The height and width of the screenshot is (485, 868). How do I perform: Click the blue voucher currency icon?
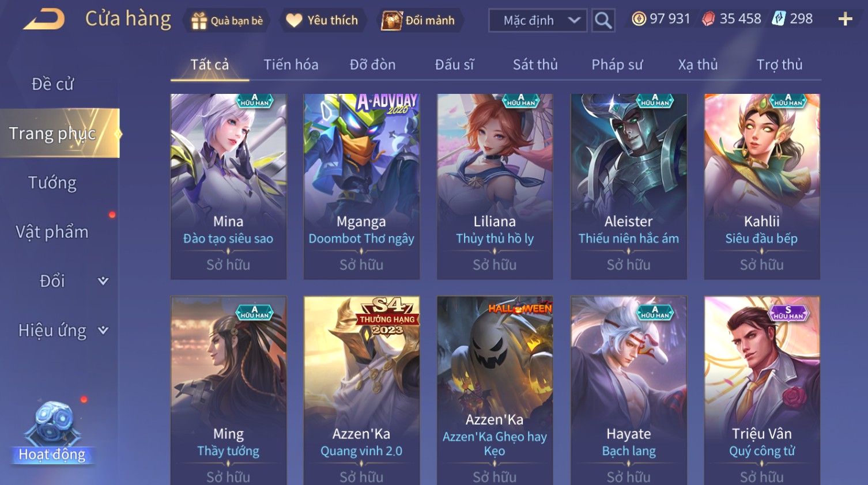click(x=779, y=19)
